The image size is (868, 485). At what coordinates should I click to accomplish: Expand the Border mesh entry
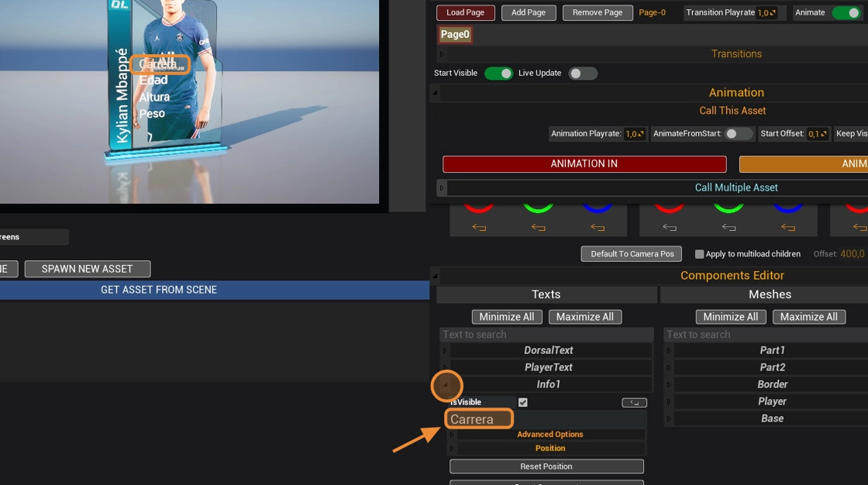click(669, 385)
